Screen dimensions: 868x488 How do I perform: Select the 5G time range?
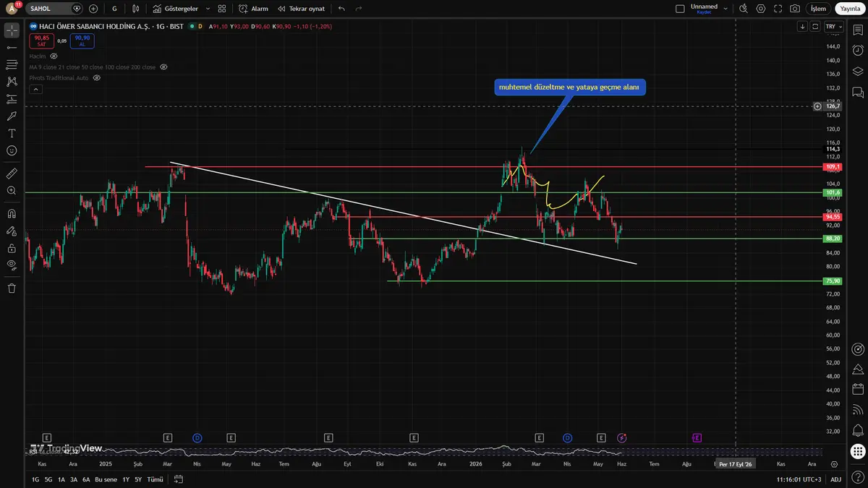[x=48, y=479]
